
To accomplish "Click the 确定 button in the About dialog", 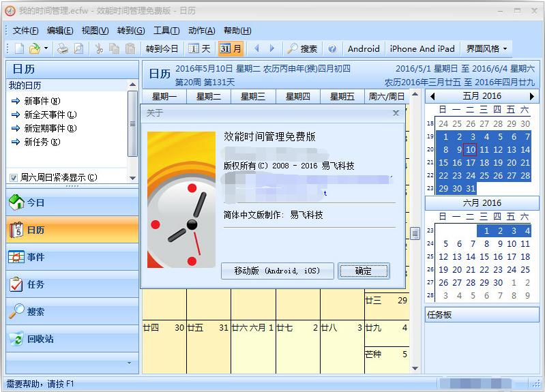I will pos(364,271).
